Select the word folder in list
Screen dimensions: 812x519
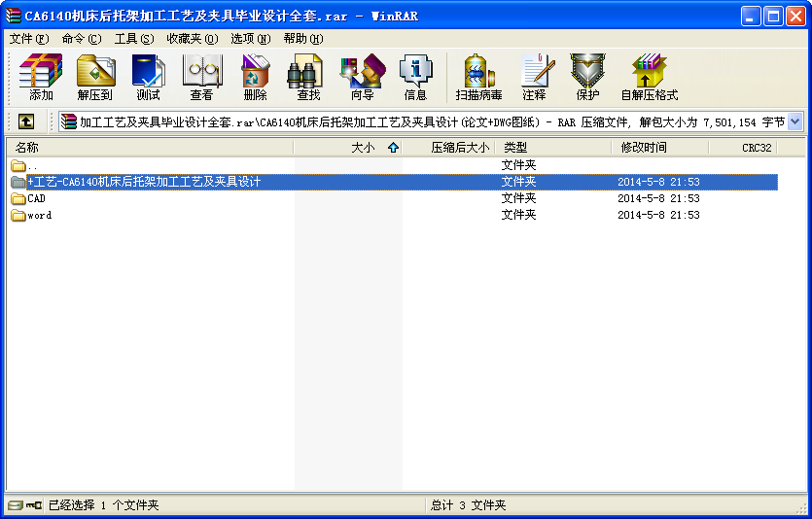39,215
